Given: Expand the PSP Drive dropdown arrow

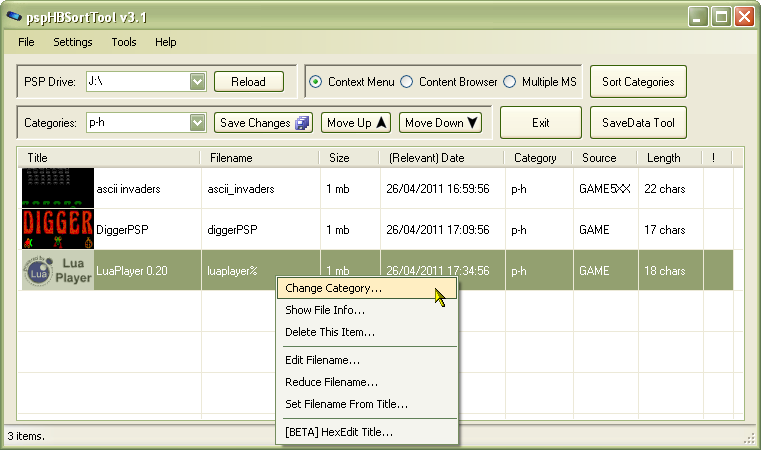Looking at the screenshot, I should point(197,82).
